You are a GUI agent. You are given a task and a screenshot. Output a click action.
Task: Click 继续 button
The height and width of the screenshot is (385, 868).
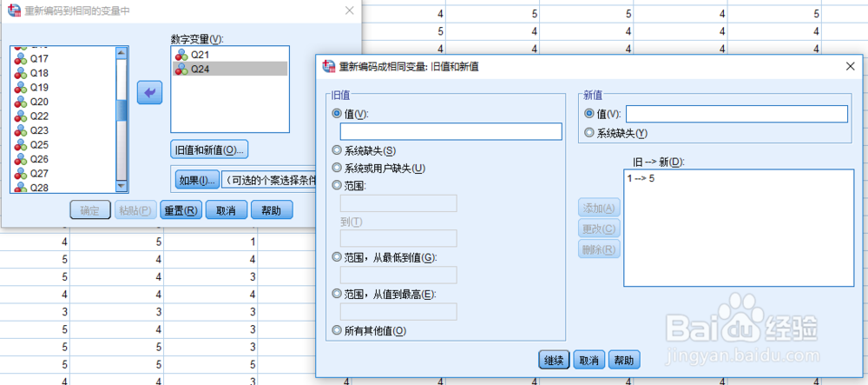pyautogui.click(x=554, y=360)
